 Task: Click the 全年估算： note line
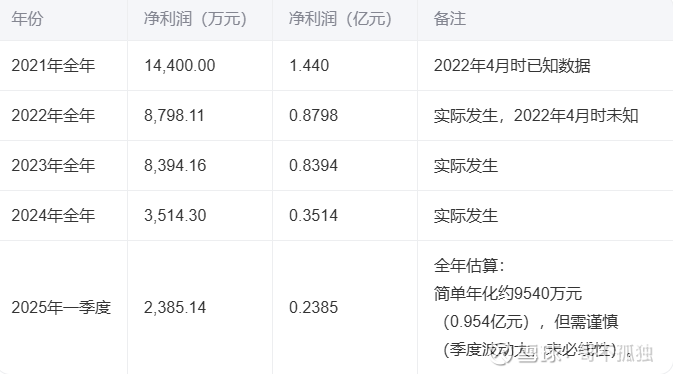pyautogui.click(x=469, y=266)
